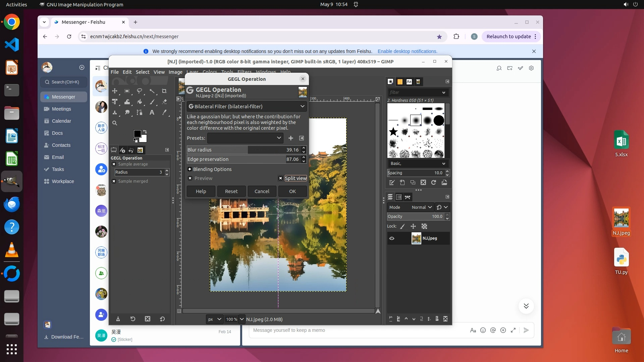Image resolution: width=644 pixels, height=362 pixels.
Task: Click the lock pixels brush icon
Action: click(x=402, y=227)
